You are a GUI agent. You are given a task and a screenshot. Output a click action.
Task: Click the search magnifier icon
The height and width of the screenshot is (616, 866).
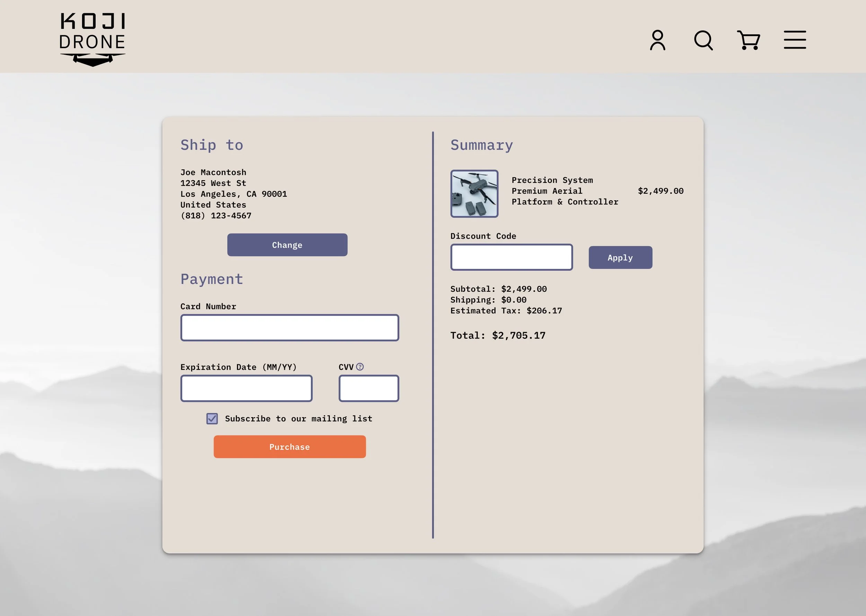tap(703, 40)
